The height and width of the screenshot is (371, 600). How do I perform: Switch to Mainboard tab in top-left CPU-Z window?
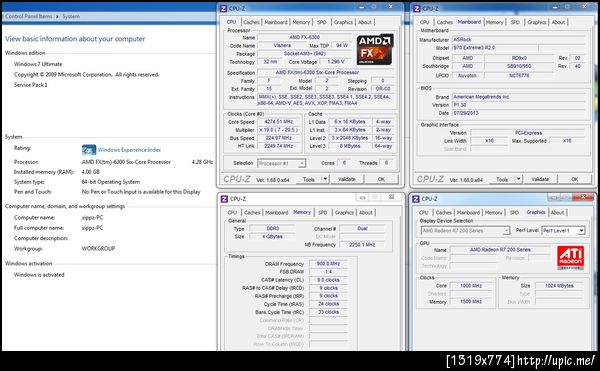point(276,22)
